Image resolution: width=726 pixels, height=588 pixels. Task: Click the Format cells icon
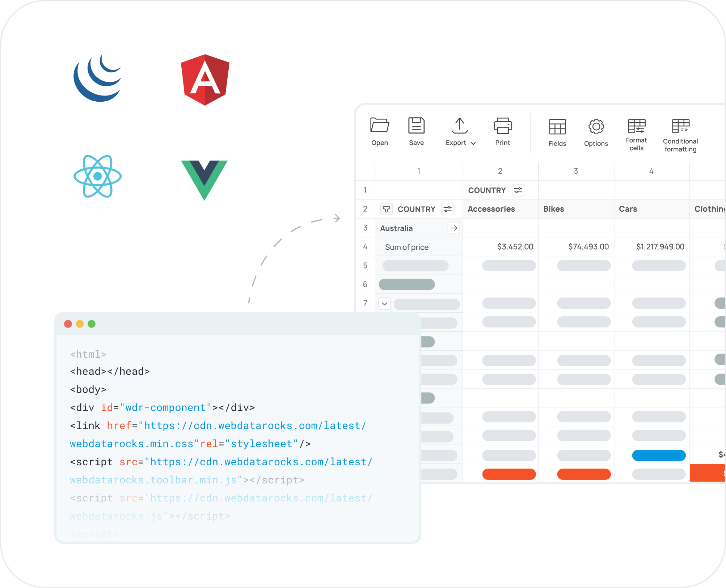636,126
